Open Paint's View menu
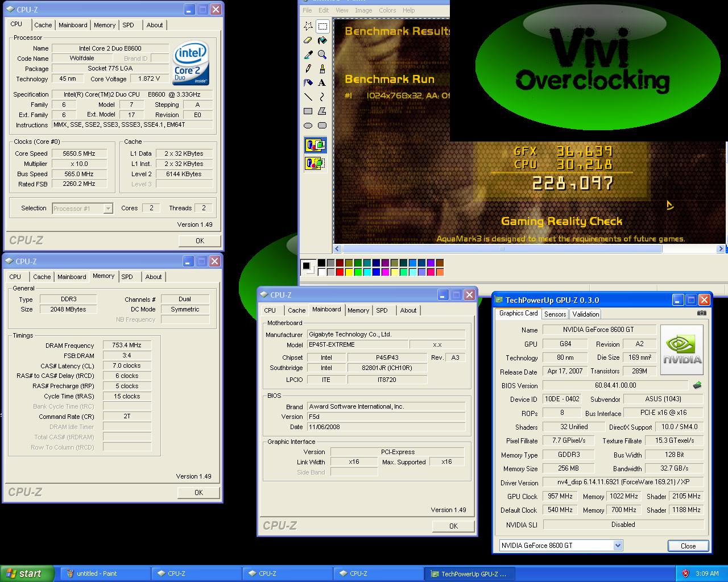Image resolution: width=728 pixels, height=582 pixels. 342,10
